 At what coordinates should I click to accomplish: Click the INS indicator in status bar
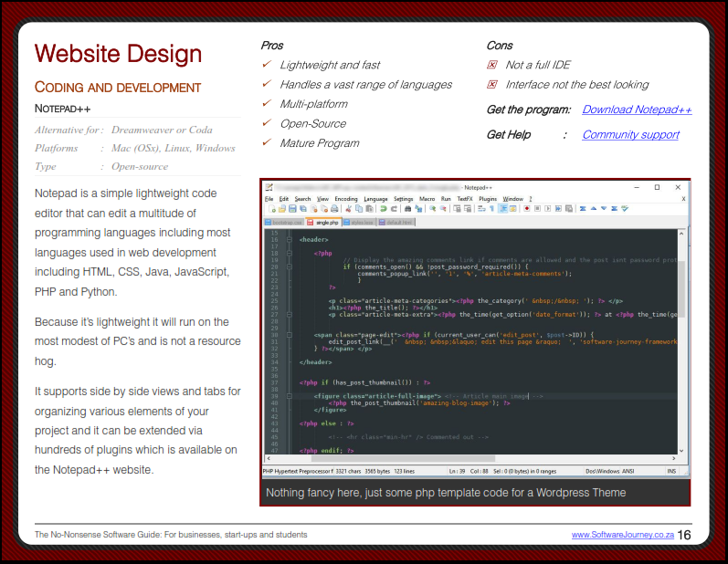(x=671, y=471)
